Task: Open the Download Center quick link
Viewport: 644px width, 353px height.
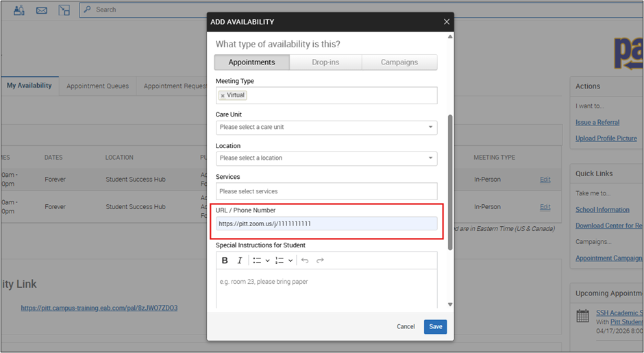Action: (608, 226)
